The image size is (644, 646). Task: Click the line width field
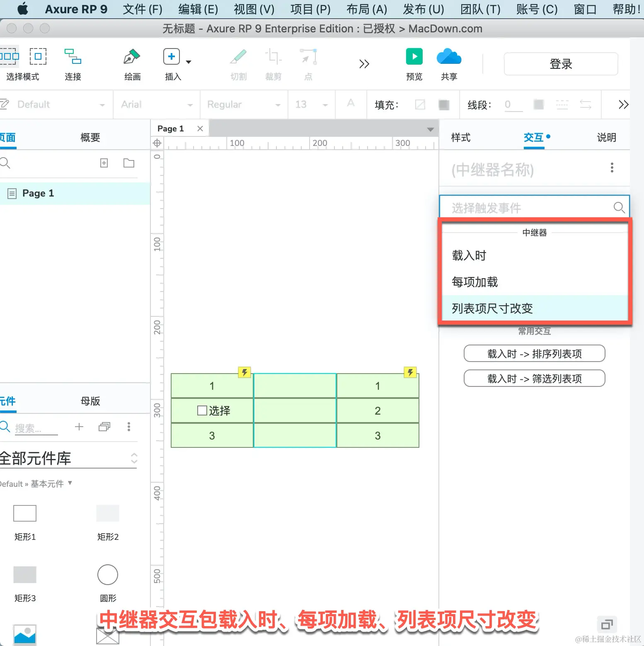coord(513,104)
